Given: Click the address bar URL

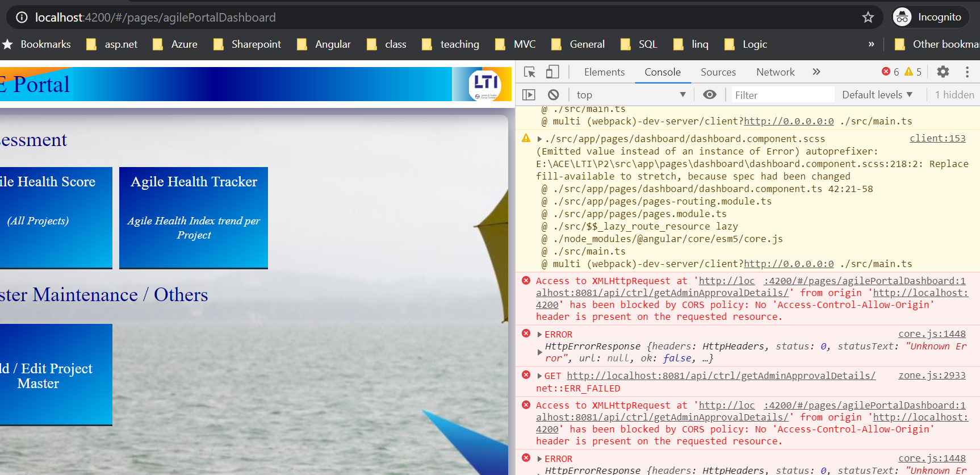Looking at the screenshot, I should pos(155,18).
